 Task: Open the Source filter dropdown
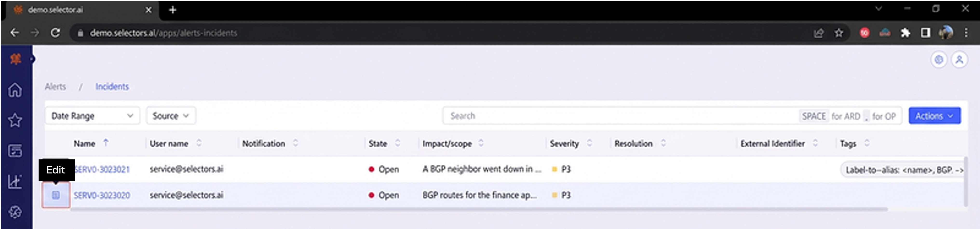click(171, 116)
